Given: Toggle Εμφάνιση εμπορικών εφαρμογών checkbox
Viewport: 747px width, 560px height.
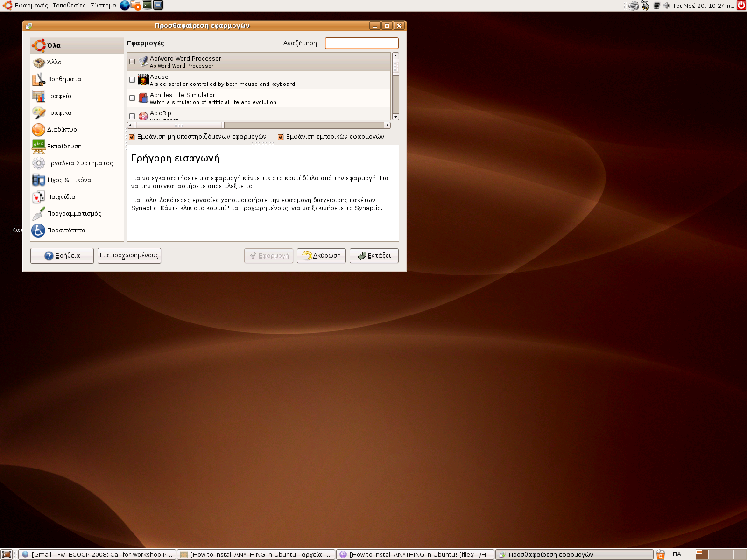Looking at the screenshot, I should (281, 137).
